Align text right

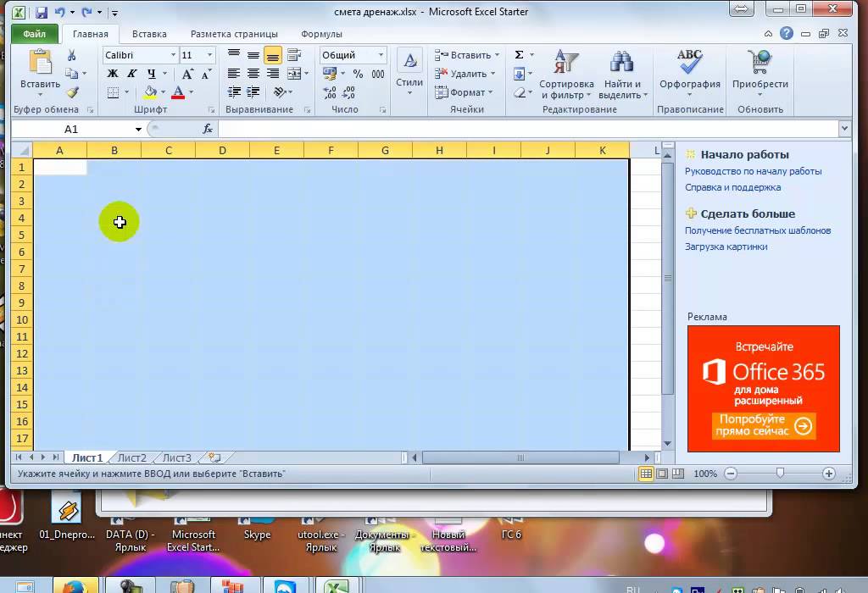[x=272, y=74]
